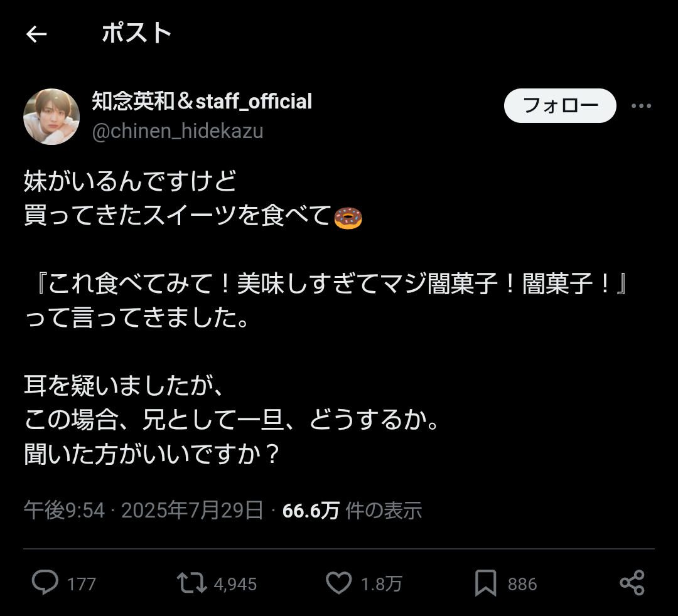Image resolution: width=678 pixels, height=616 pixels.
Task: Open the 知念英和＆staff_official display name
Action: (x=202, y=101)
